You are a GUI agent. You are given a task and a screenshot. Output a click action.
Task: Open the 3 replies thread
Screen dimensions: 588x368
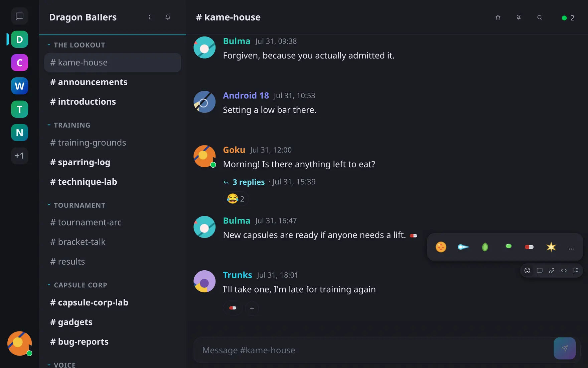[x=249, y=182]
